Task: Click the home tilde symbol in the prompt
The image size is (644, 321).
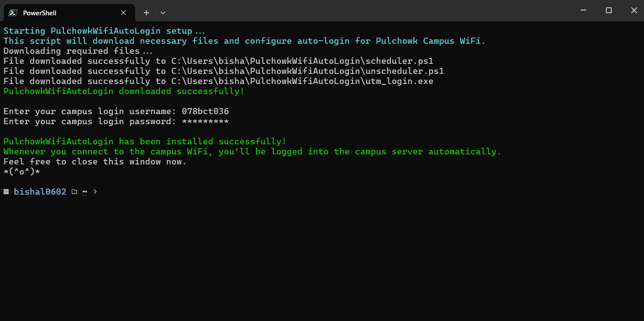Action: pos(84,191)
